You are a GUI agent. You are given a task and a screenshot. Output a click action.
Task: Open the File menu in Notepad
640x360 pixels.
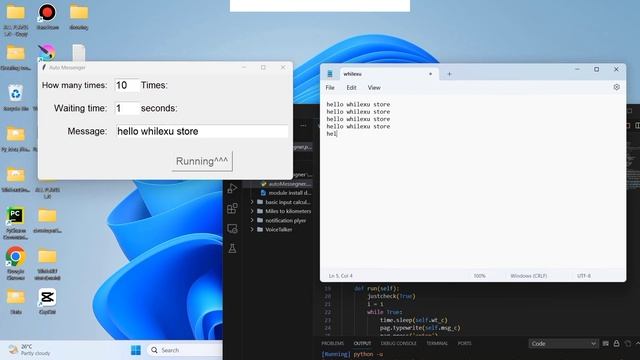(x=330, y=87)
